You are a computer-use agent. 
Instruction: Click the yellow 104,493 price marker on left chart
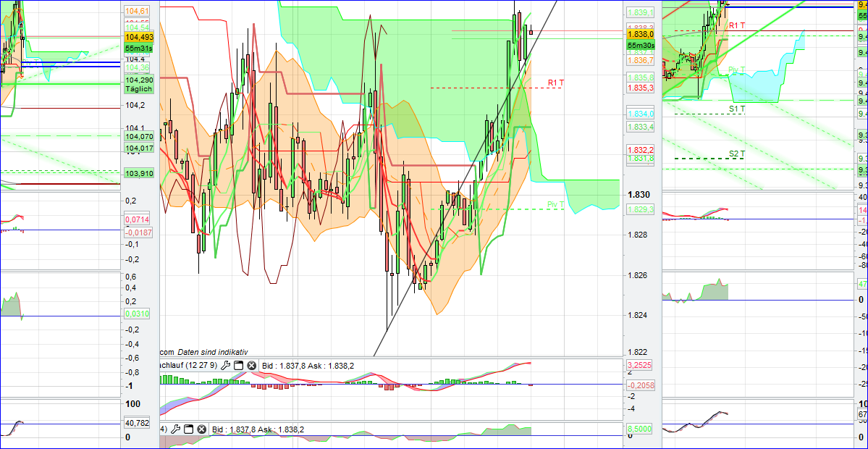pyautogui.click(x=140, y=36)
